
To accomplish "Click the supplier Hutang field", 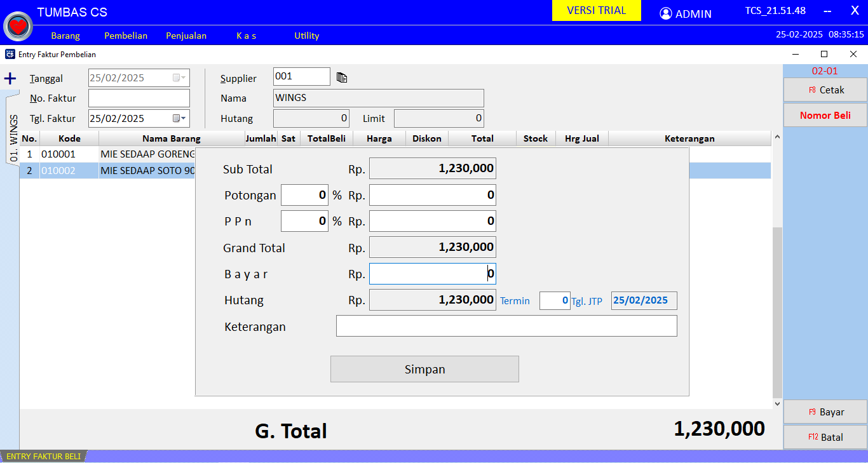I will [311, 118].
